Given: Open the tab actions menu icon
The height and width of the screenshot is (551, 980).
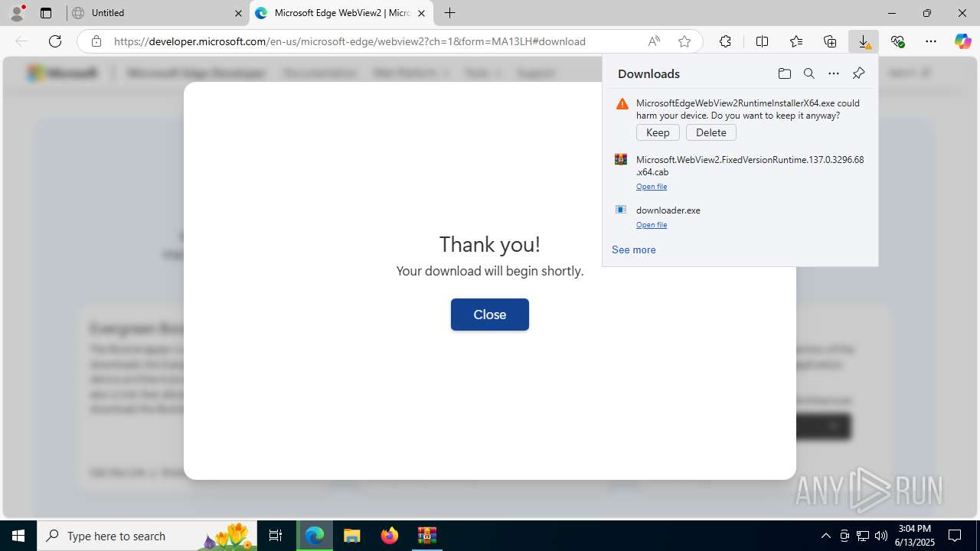Looking at the screenshot, I should (x=46, y=13).
